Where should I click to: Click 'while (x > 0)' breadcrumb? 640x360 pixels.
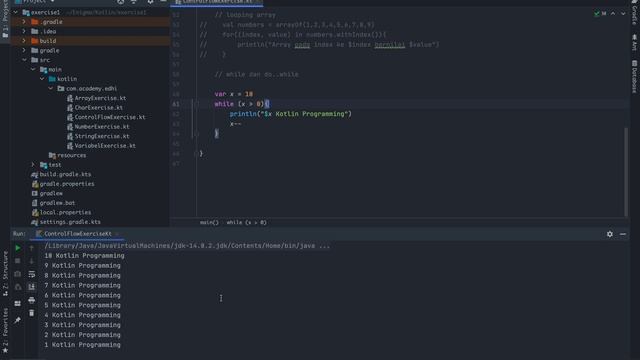point(247,222)
